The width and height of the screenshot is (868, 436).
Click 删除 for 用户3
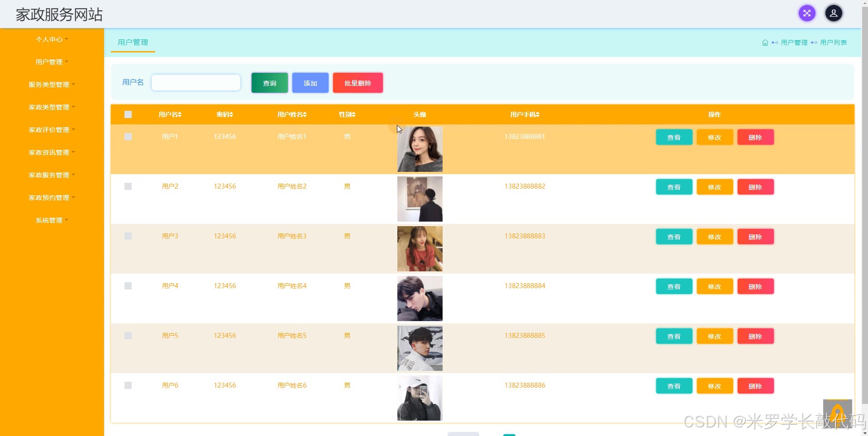(755, 237)
